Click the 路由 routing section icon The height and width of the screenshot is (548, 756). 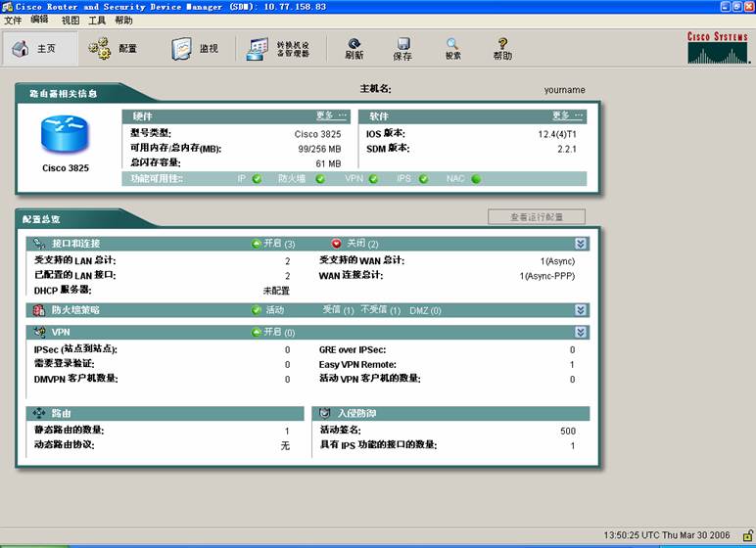pyautogui.click(x=39, y=413)
